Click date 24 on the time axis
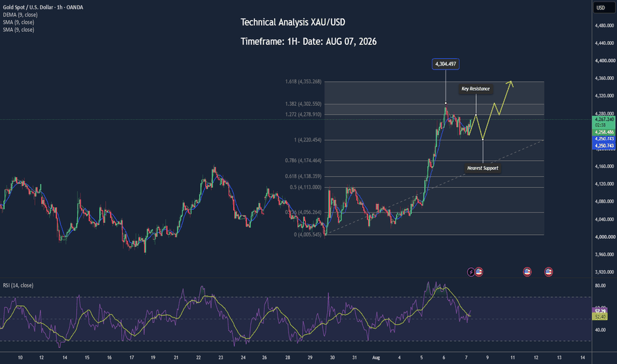This screenshot has width=617, height=364. pyautogui.click(x=243, y=357)
